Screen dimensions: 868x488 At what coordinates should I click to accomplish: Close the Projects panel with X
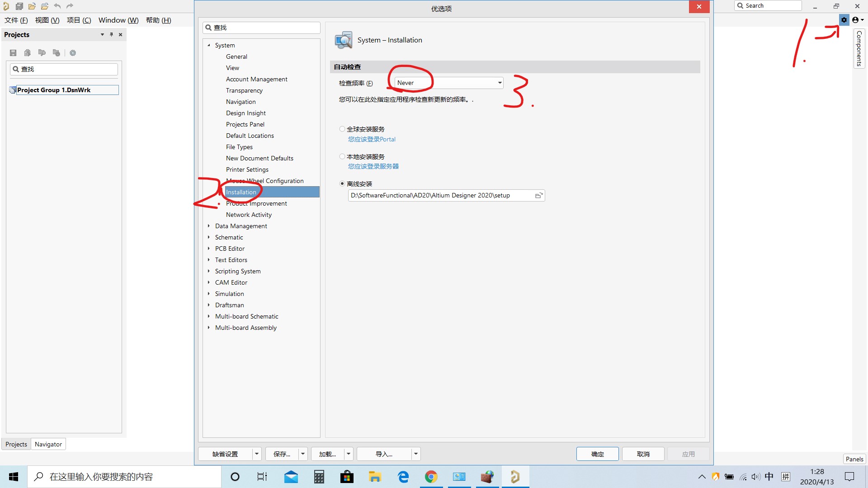pos(120,35)
